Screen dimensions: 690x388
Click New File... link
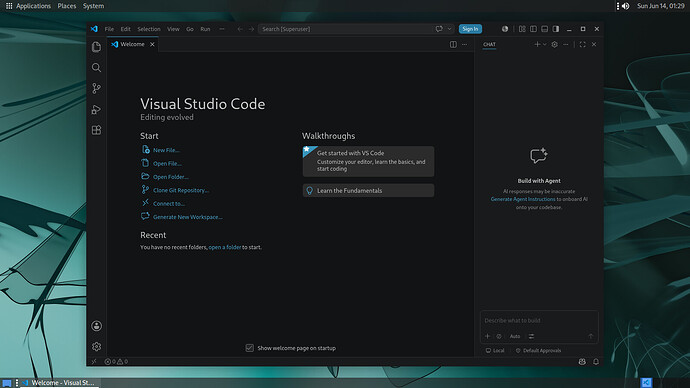click(166, 150)
